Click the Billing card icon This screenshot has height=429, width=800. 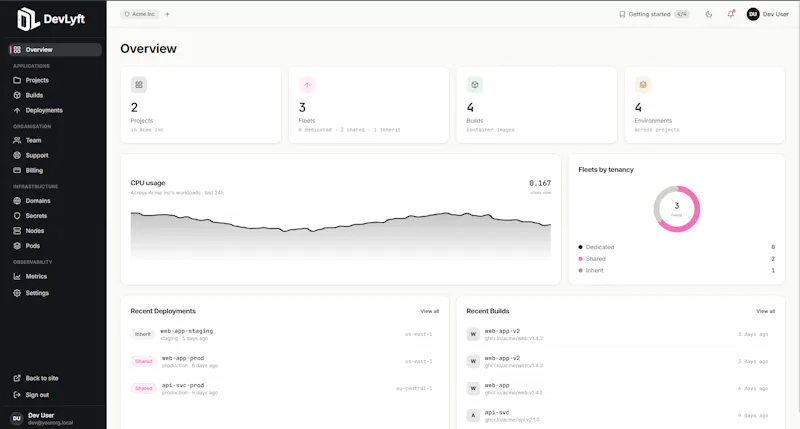[17, 170]
